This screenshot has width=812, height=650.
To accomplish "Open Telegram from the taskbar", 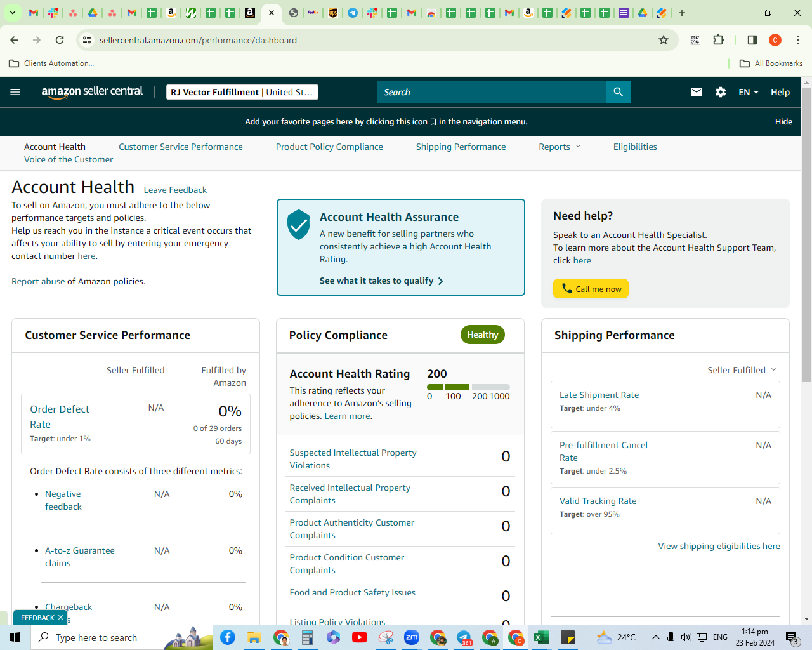I will pos(464,637).
